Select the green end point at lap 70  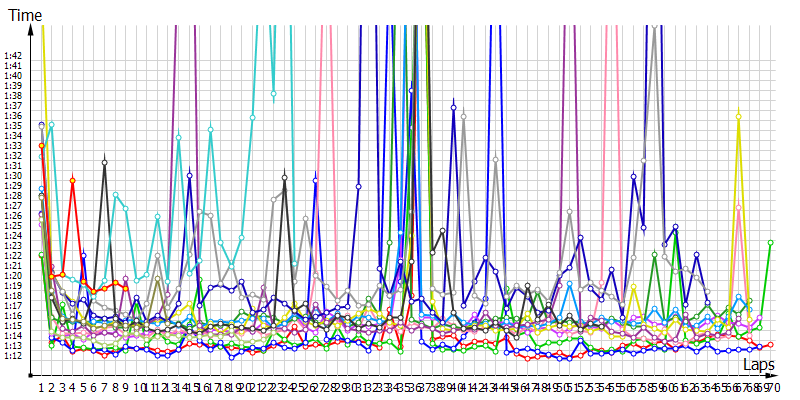tap(770, 242)
